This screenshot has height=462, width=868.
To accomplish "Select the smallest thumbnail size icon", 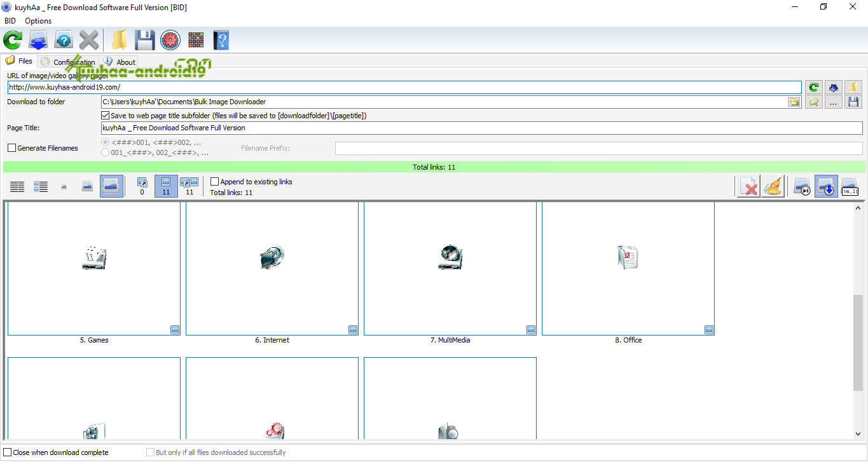I will [x=64, y=187].
